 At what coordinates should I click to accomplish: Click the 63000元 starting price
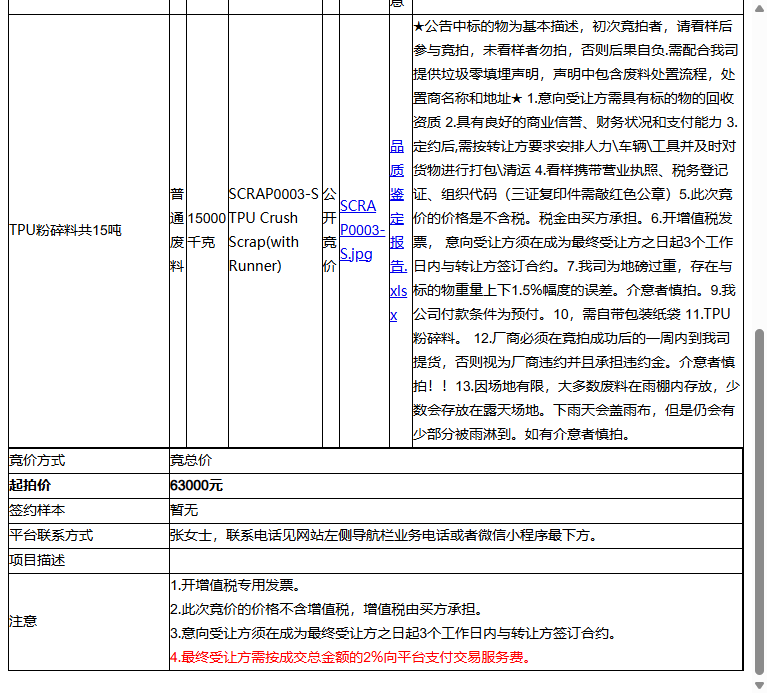[196, 485]
